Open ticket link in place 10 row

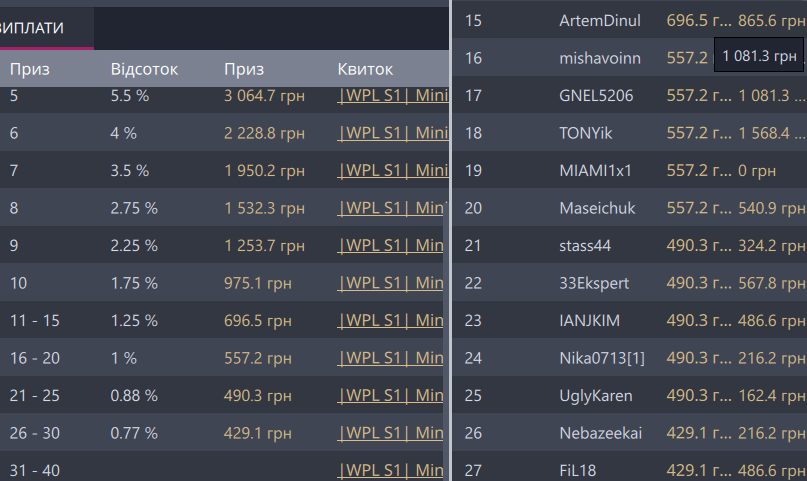click(x=392, y=283)
